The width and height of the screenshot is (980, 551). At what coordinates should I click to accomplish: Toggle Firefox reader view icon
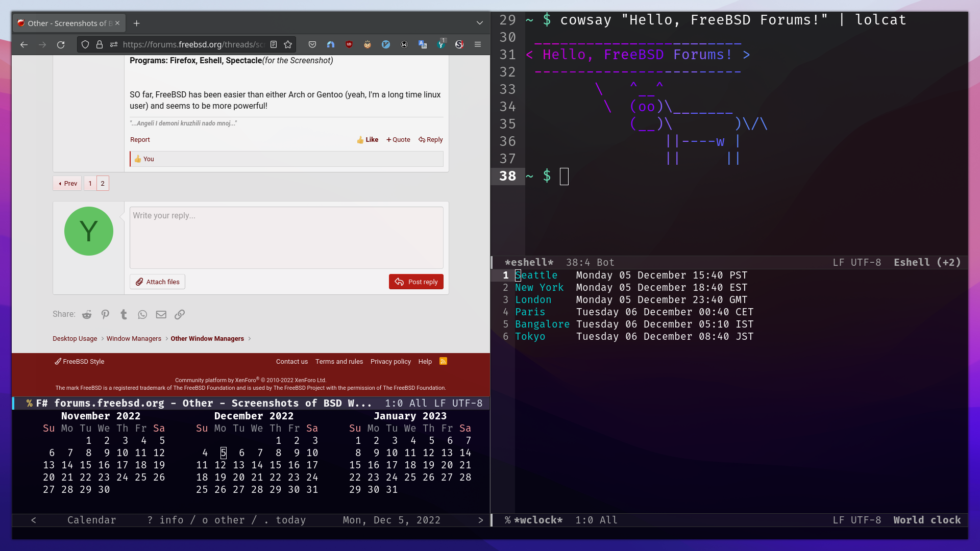click(x=274, y=44)
